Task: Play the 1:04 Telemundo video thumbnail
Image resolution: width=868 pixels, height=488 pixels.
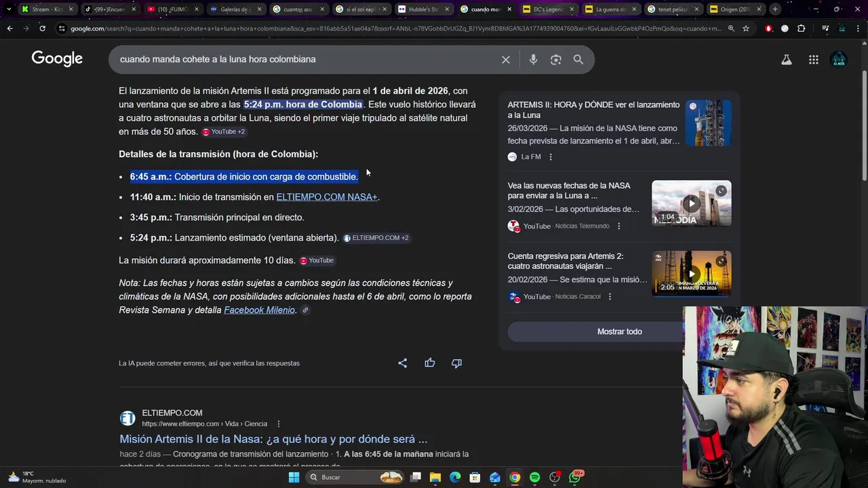Action: [x=692, y=203]
